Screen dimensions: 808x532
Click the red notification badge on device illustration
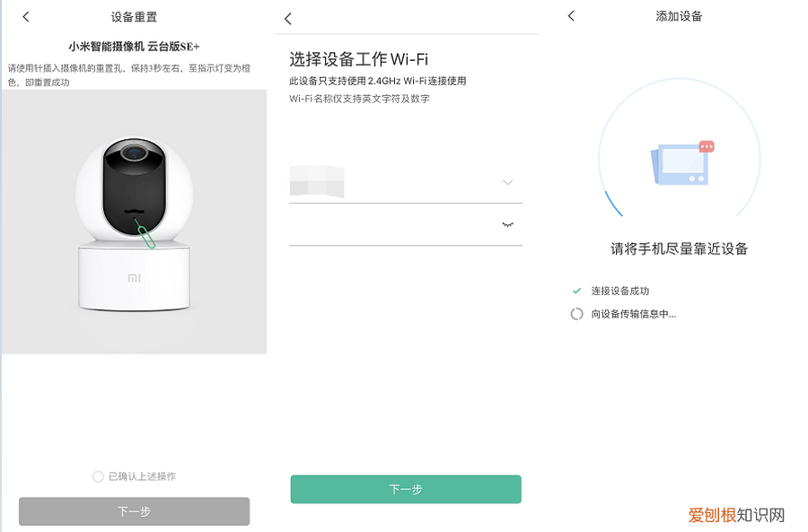[706, 144]
